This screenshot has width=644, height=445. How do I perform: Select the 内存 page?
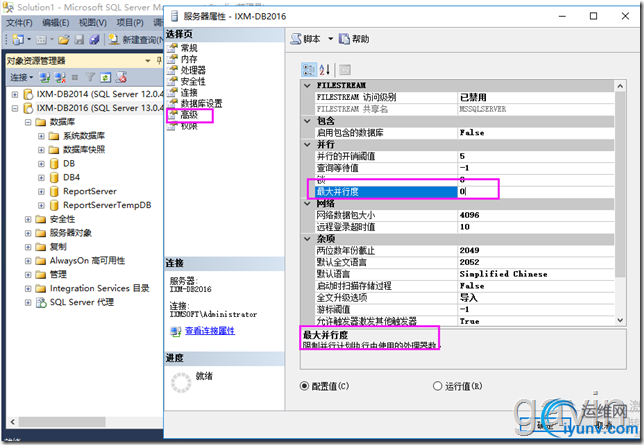tap(189, 59)
